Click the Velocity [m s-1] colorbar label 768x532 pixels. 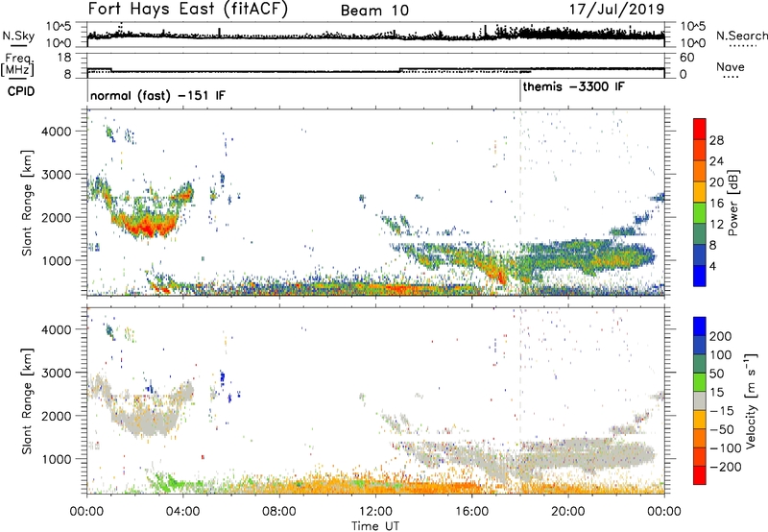click(750, 400)
